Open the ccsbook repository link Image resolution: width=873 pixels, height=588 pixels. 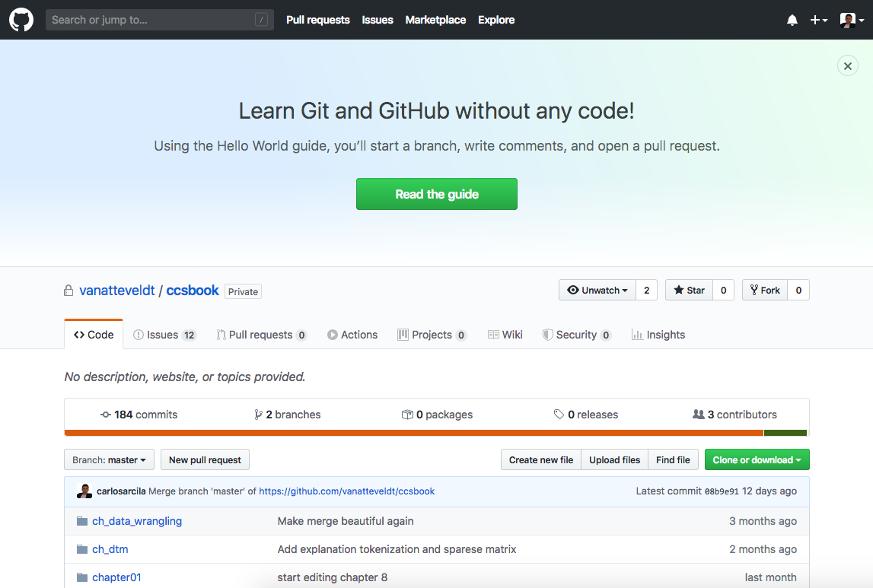click(x=193, y=291)
